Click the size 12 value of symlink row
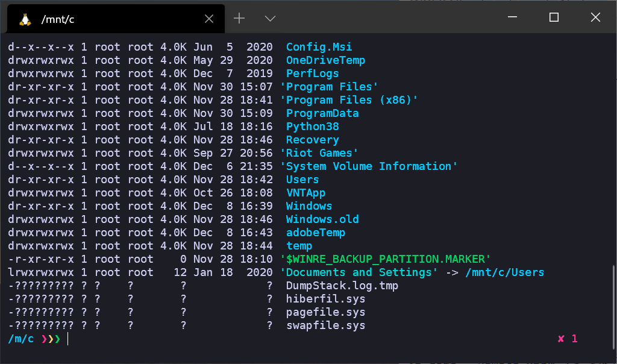This screenshot has height=364, width=617. click(180, 272)
